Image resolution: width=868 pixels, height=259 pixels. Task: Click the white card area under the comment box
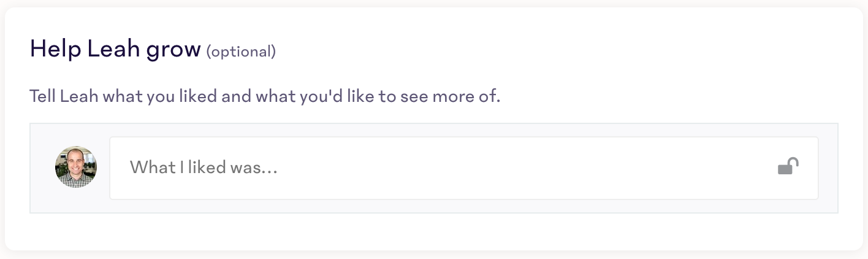point(434,231)
